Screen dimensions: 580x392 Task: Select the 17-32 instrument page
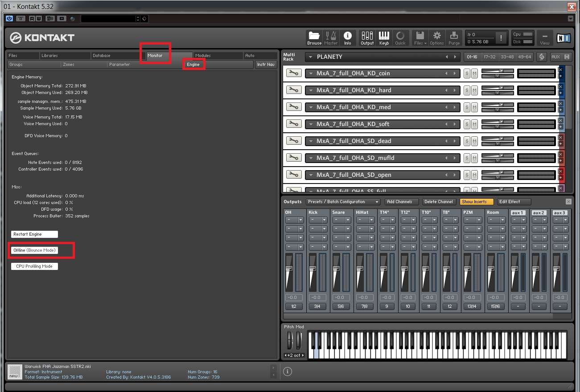pyautogui.click(x=490, y=57)
